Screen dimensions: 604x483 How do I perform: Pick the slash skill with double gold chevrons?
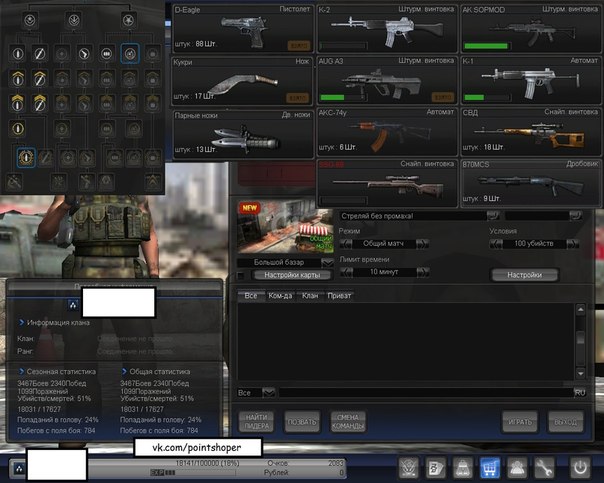40,103
